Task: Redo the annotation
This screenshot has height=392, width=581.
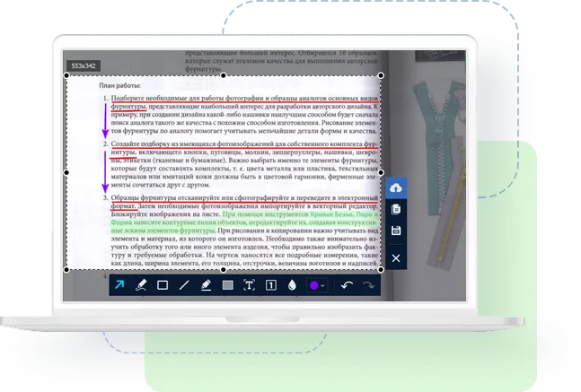Action: pyautogui.click(x=367, y=285)
